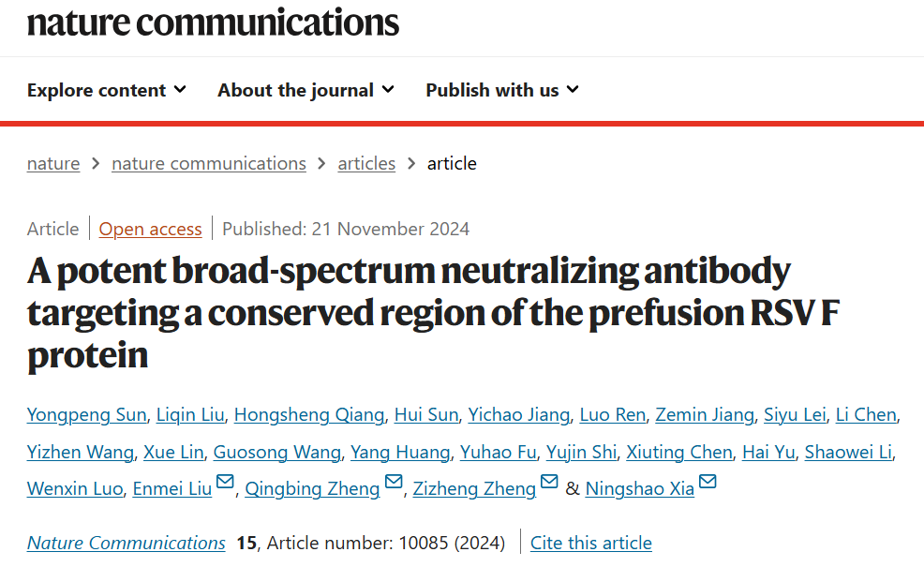Screen dimensions: 924x567
Task: Expand the Publish with us menu
Action: click(501, 90)
